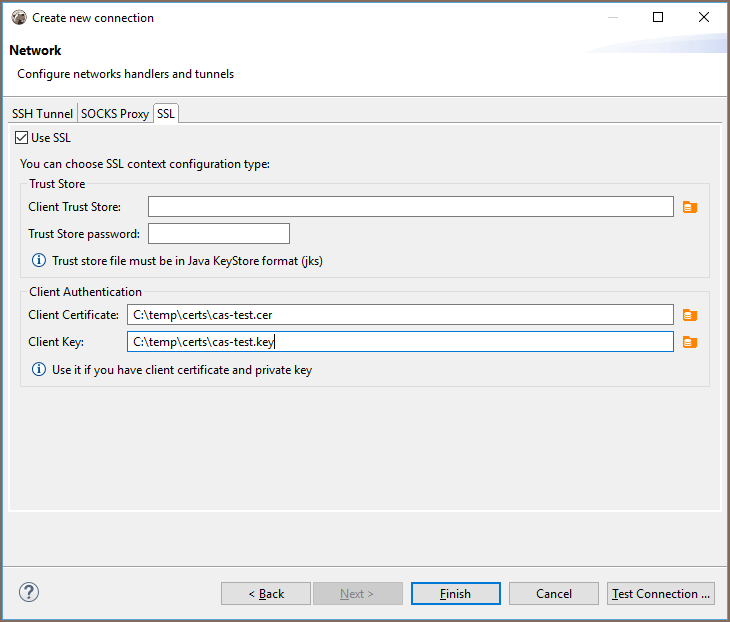730x622 pixels.
Task: Click the Client Key path field
Action: [400, 342]
